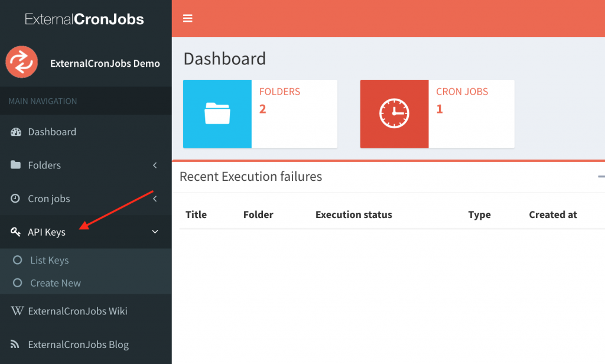Click the cron jobs count value 1

[x=440, y=109]
